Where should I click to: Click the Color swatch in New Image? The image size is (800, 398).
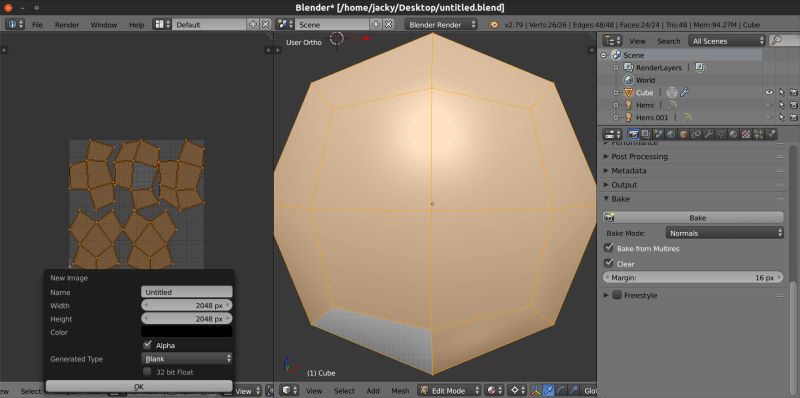point(187,332)
